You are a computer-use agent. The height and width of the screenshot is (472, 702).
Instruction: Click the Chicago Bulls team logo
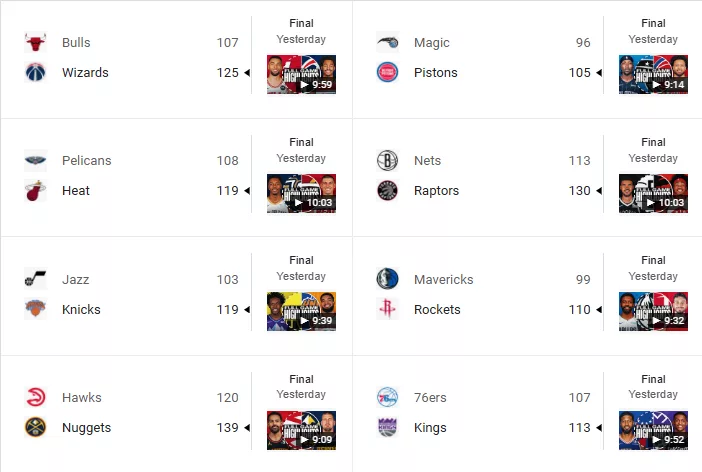35,43
